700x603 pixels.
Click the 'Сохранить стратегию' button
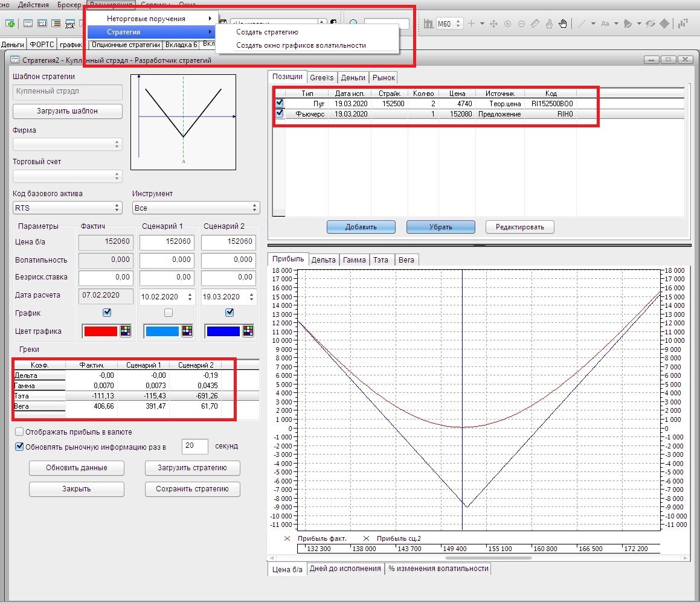pos(192,489)
